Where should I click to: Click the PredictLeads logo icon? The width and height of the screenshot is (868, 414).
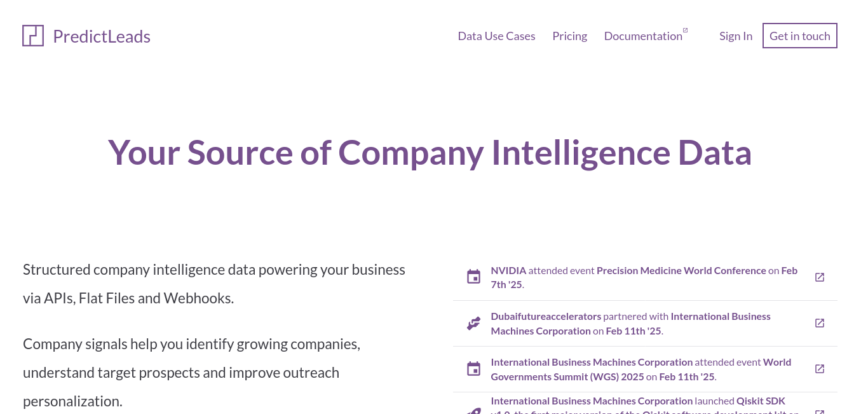pyautogui.click(x=33, y=36)
